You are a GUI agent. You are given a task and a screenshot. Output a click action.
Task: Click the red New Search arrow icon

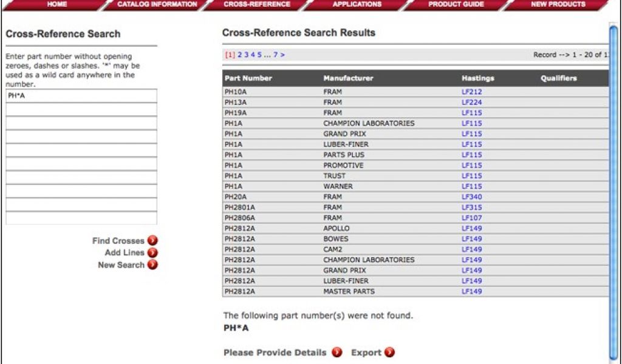click(x=152, y=265)
